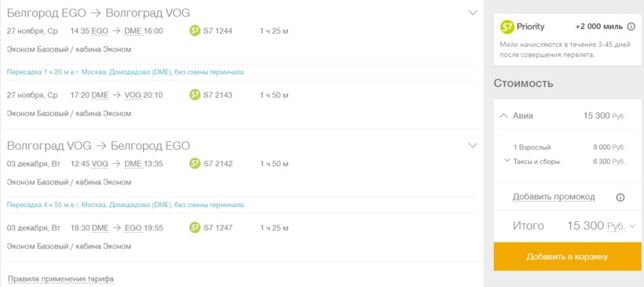Click the VOG arrival airport code at 20:10
This screenshot has width=644, height=287.
point(133,96)
